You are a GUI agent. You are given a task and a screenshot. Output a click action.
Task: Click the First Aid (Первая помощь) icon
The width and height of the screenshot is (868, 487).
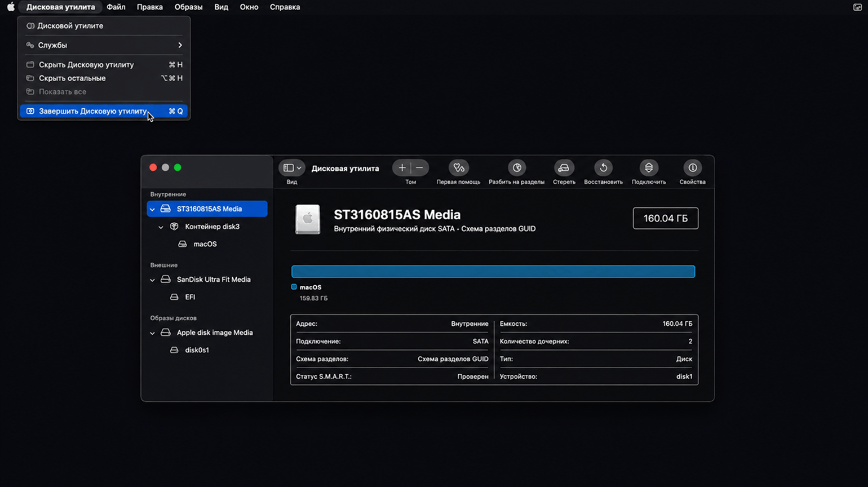(458, 168)
